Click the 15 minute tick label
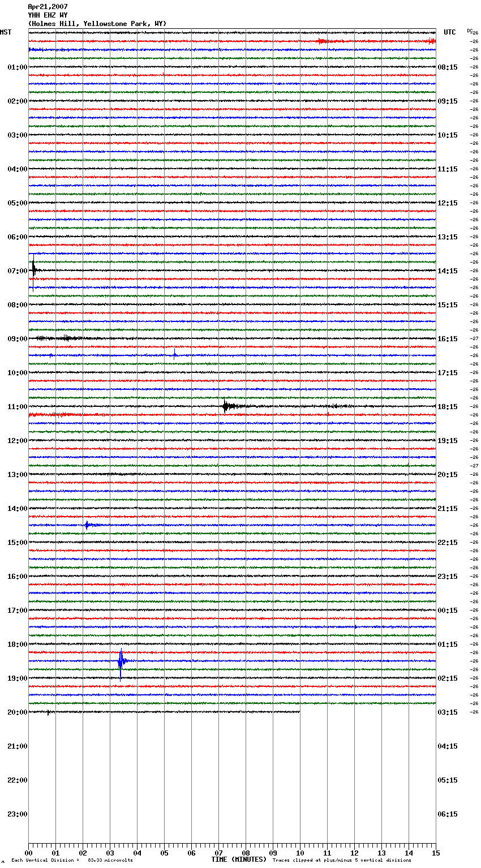This screenshot has width=481, height=868. 436,853
